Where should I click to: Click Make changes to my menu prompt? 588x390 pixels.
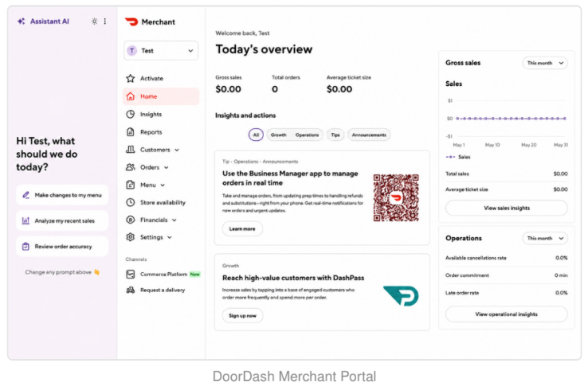pos(62,195)
